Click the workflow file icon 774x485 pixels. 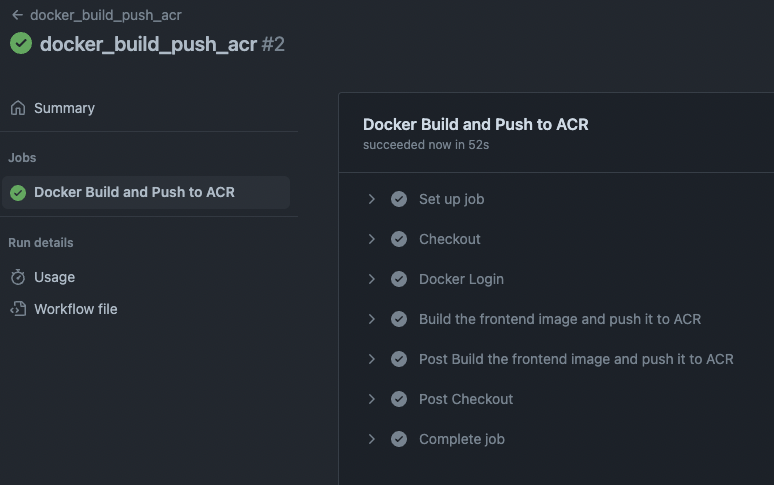pos(17,309)
